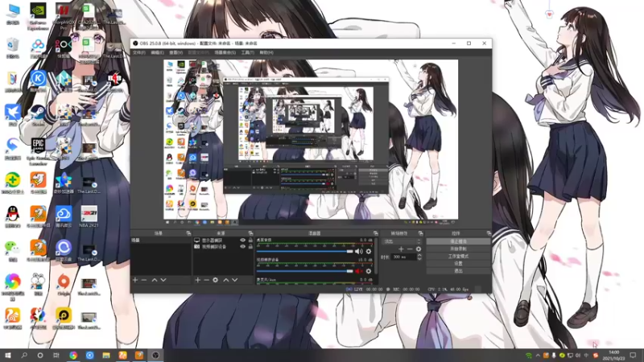Open Settings from the Controls panel
The image size is (644, 362).
click(x=458, y=264)
